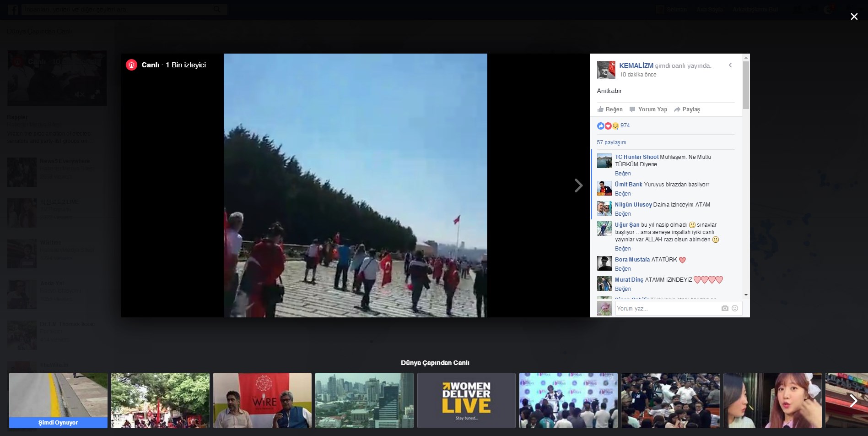Image resolution: width=868 pixels, height=436 pixels.
Task: Like the video with Beğen button
Action: coord(609,109)
